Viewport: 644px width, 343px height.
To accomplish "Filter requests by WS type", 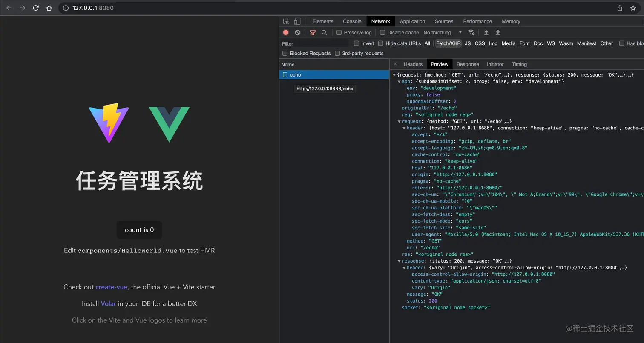I will [551, 43].
